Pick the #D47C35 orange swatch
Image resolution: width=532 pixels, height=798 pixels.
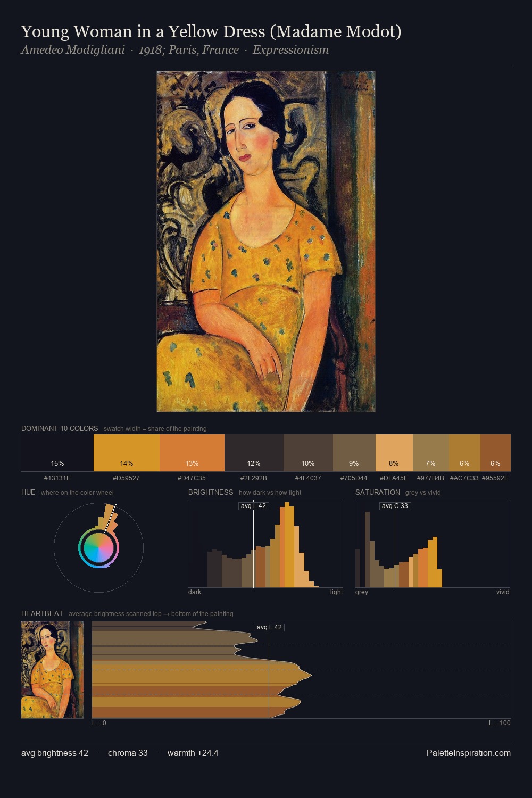192,453
